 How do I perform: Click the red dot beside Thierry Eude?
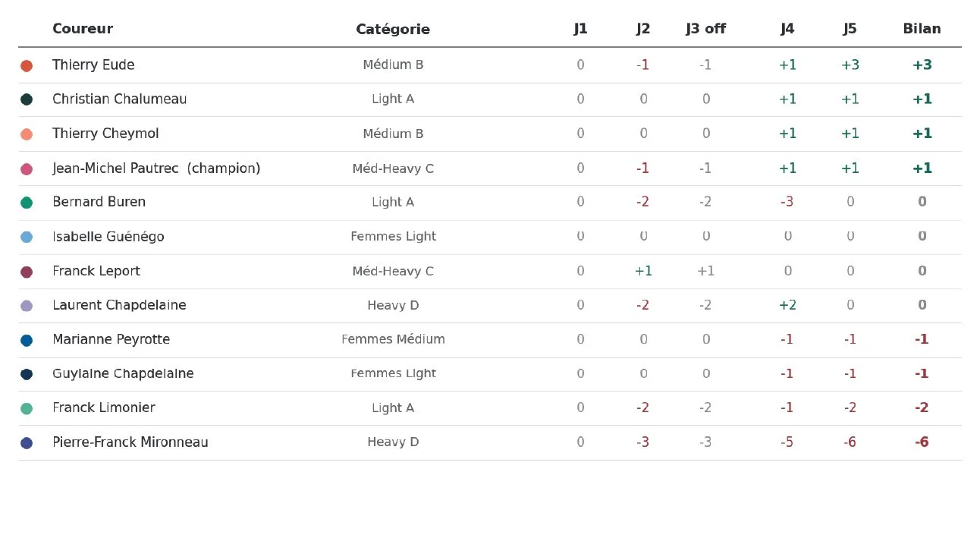(27, 66)
